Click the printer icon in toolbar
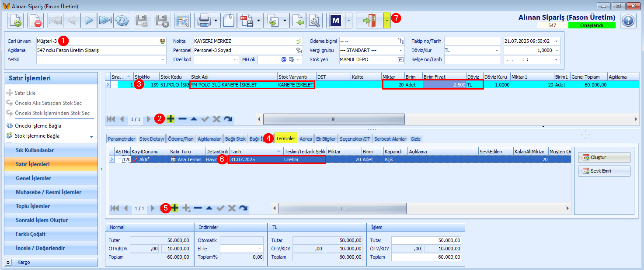644x270 pixels. click(x=205, y=21)
